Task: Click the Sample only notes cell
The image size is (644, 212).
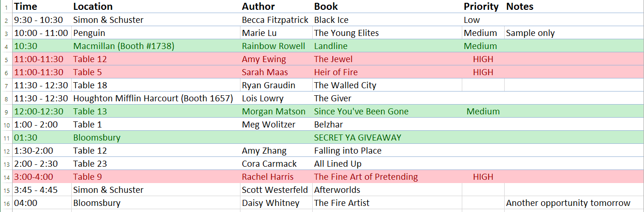Action: (530, 33)
